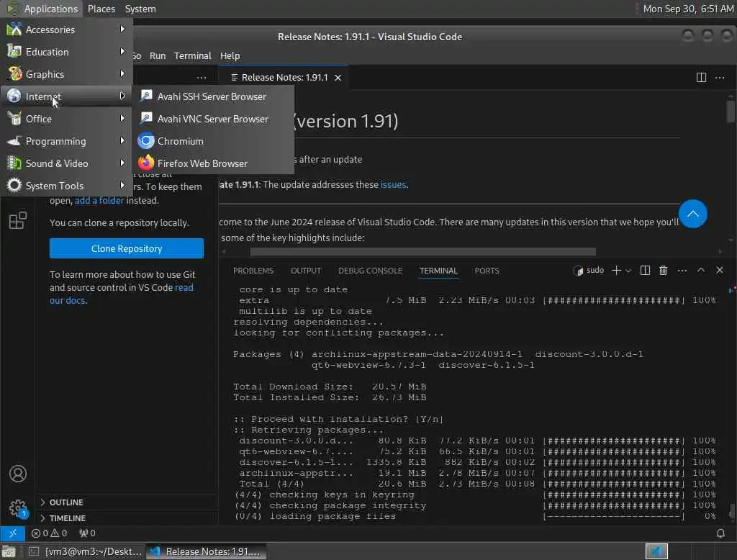Click the ports forwarded status bar item

coord(87,533)
